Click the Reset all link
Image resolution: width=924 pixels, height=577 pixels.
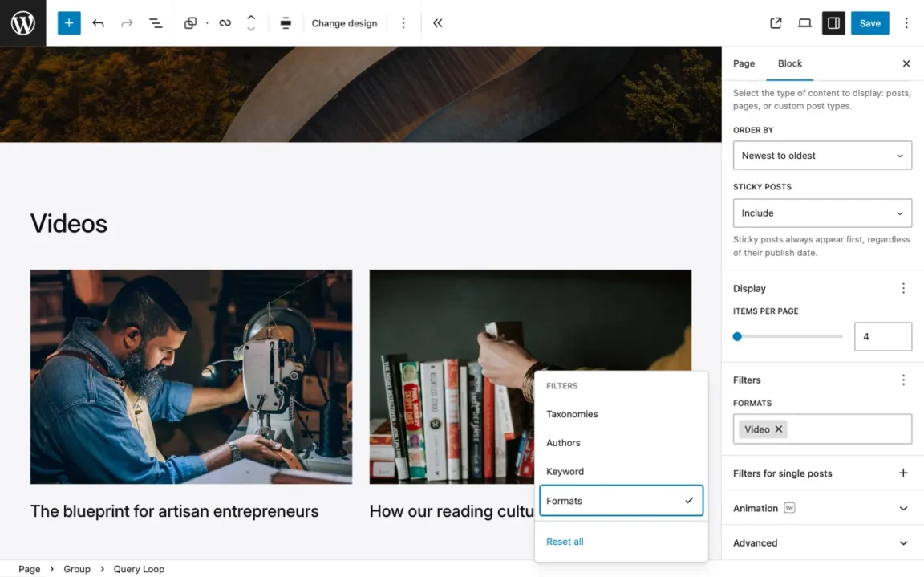point(565,542)
